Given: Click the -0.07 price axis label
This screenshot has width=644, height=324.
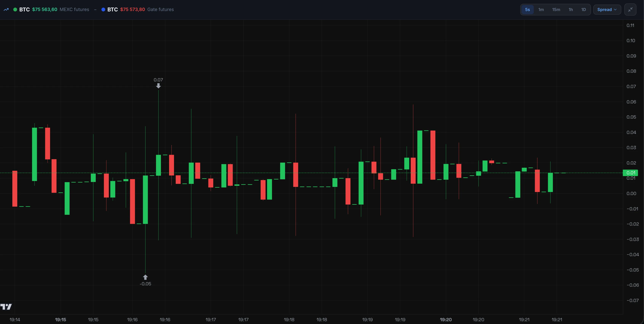Looking at the screenshot, I should [x=632, y=300].
